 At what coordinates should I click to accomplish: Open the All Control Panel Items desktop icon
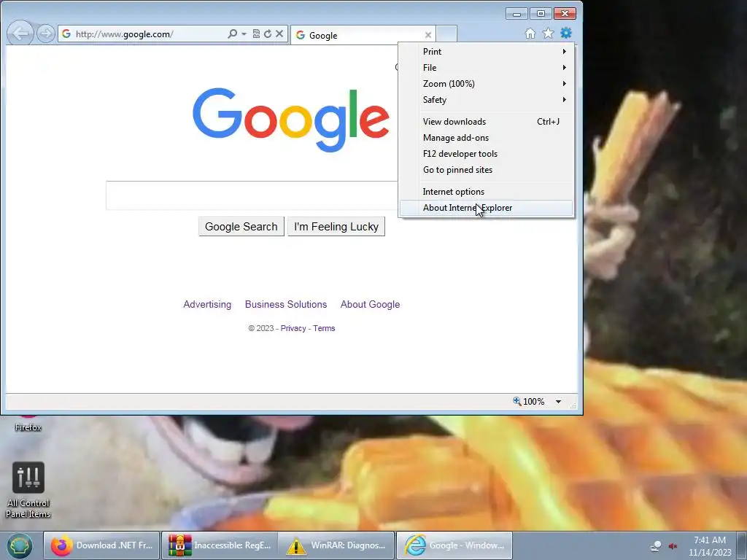point(28,490)
